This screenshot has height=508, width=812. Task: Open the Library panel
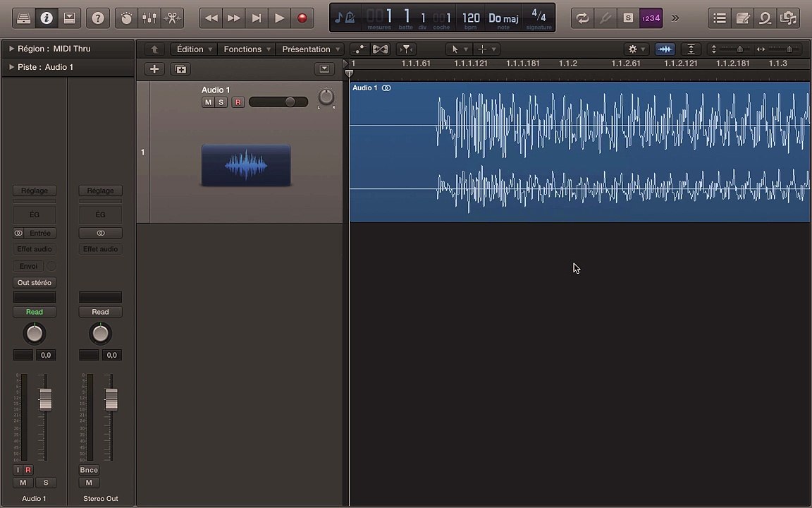pyautogui.click(x=23, y=18)
